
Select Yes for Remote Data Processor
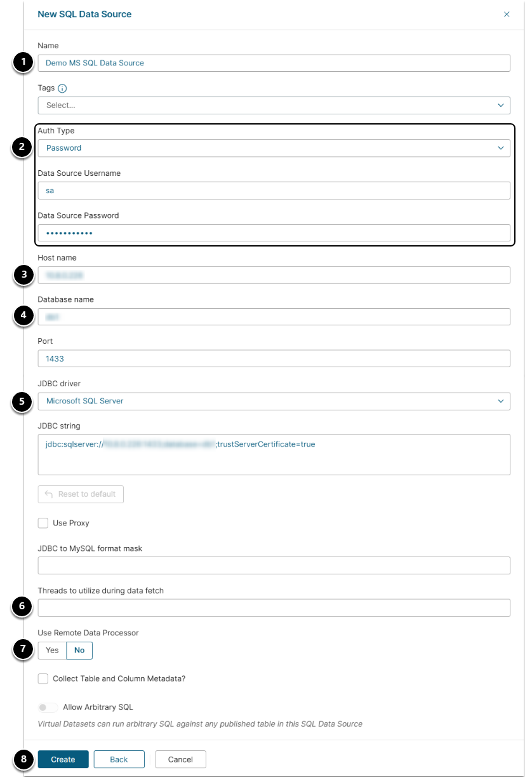pos(52,650)
